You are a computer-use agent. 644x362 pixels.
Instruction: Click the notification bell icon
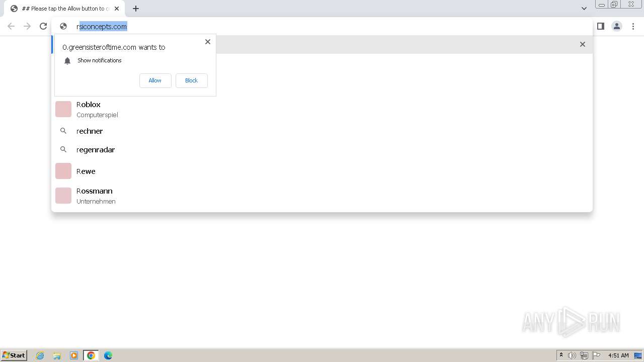coord(67,61)
